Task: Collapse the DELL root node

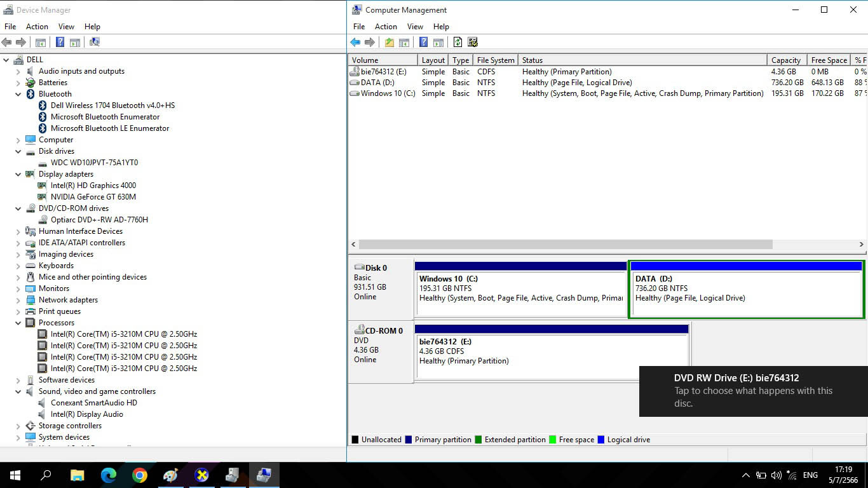Action: pos(6,60)
